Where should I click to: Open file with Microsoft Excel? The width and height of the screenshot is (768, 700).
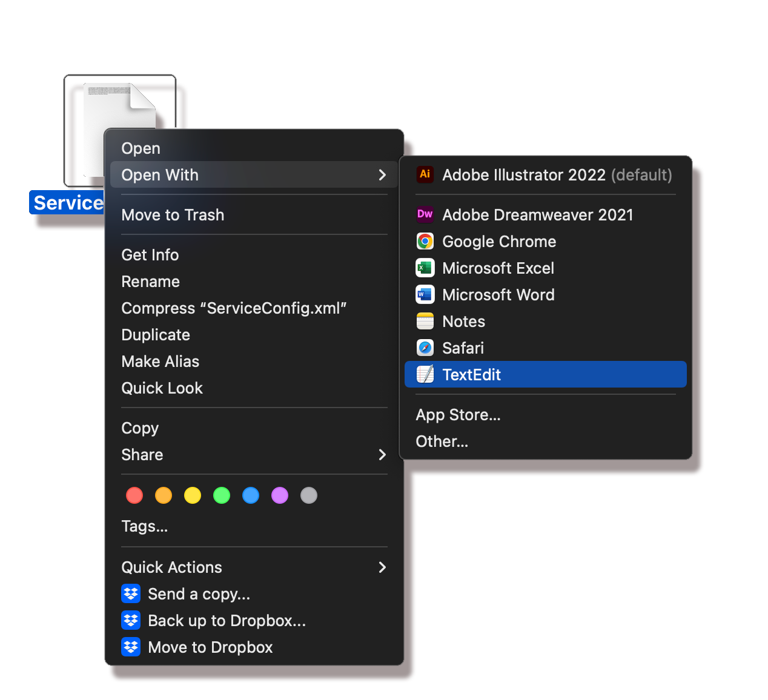tap(546, 268)
